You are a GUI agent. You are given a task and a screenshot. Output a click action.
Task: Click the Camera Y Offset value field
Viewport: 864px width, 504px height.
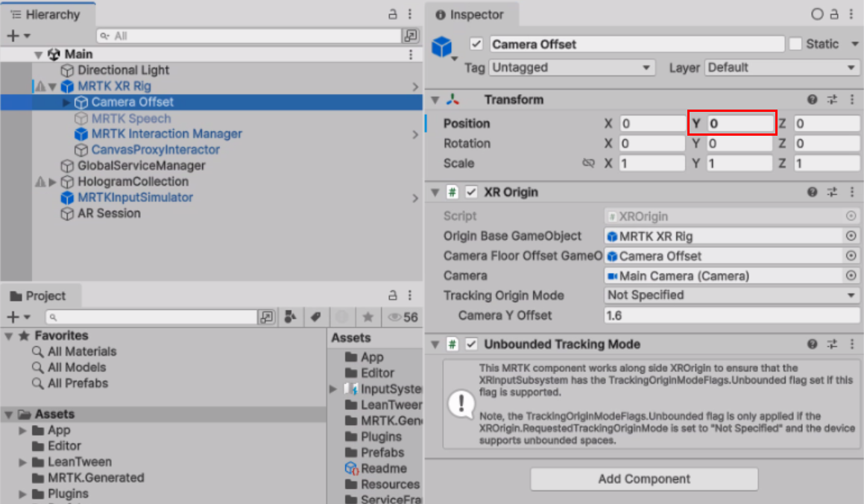(x=732, y=315)
